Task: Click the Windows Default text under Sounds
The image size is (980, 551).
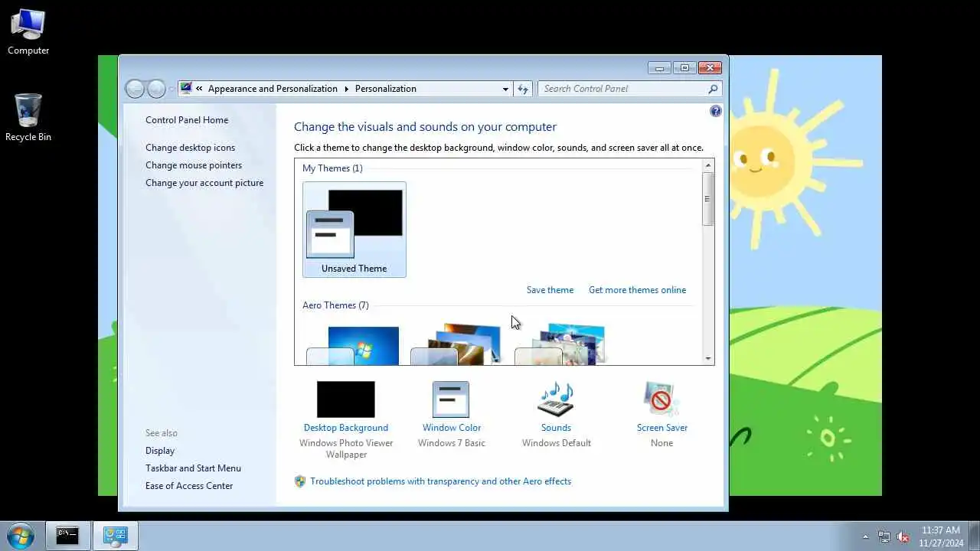Action: tap(557, 443)
